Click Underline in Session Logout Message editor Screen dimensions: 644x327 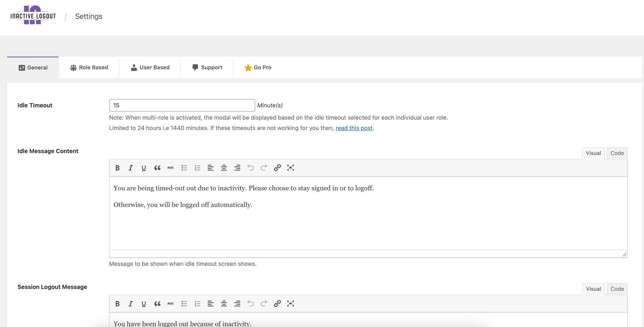coord(144,304)
